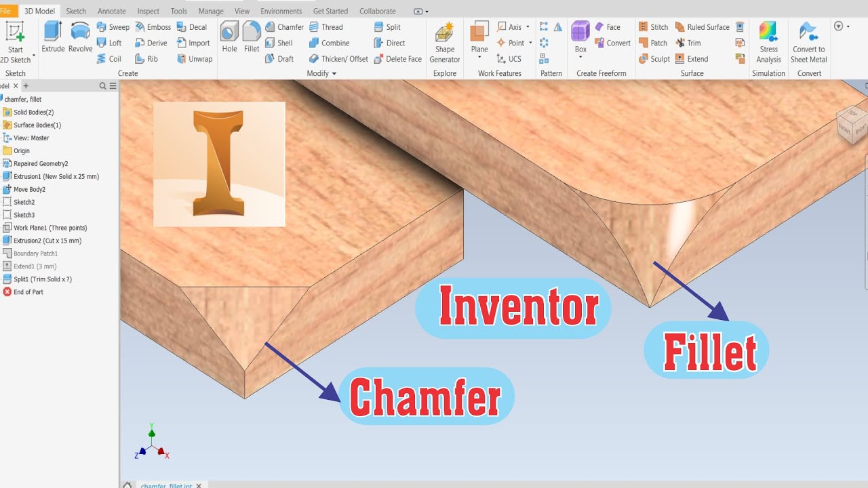868x488 pixels.
Task: Expand the Modify panel dropdown
Action: coord(334,74)
